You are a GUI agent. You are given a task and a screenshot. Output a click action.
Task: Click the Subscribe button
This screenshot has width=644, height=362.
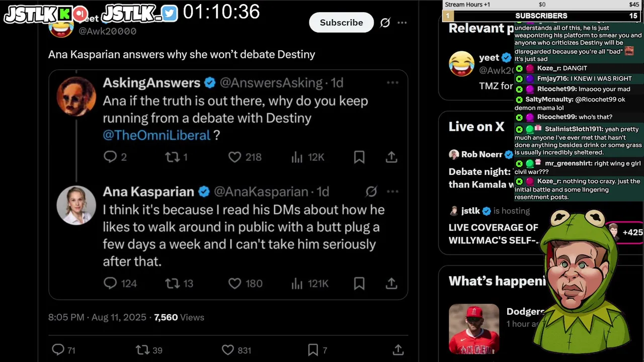[x=341, y=23]
